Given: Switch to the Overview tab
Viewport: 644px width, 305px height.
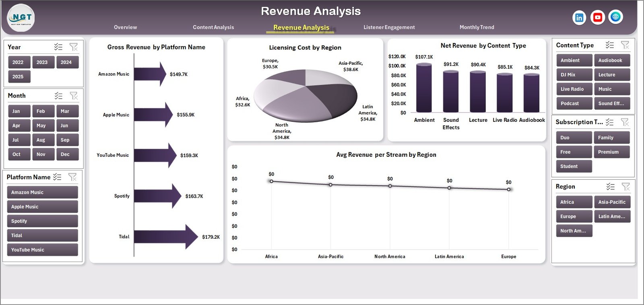Looking at the screenshot, I should tap(125, 27).
